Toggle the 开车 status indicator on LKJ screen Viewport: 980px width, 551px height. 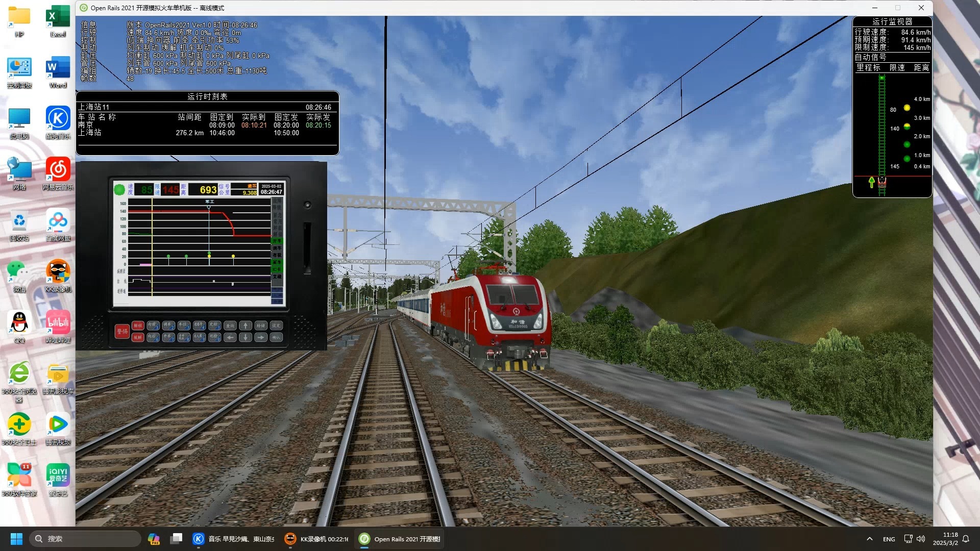click(277, 241)
